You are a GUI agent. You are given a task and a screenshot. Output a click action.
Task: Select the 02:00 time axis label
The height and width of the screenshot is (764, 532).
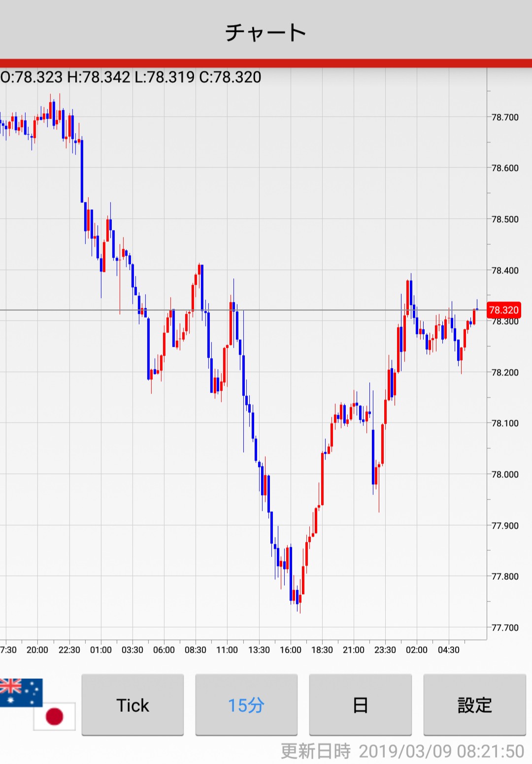[x=417, y=650]
